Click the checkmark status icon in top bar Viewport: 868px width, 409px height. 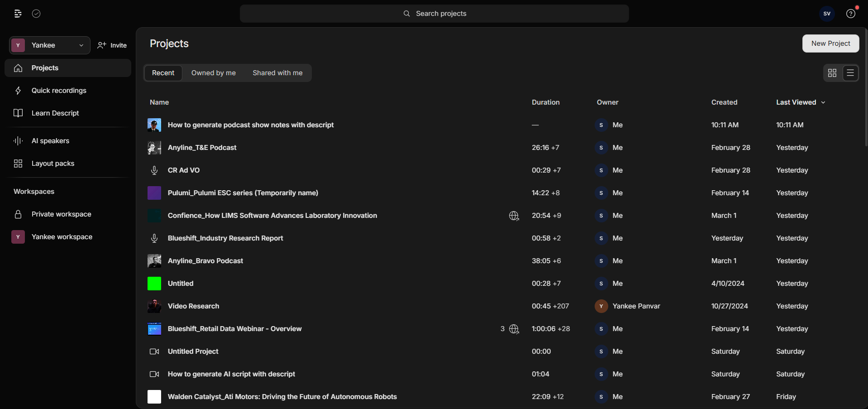tap(37, 14)
